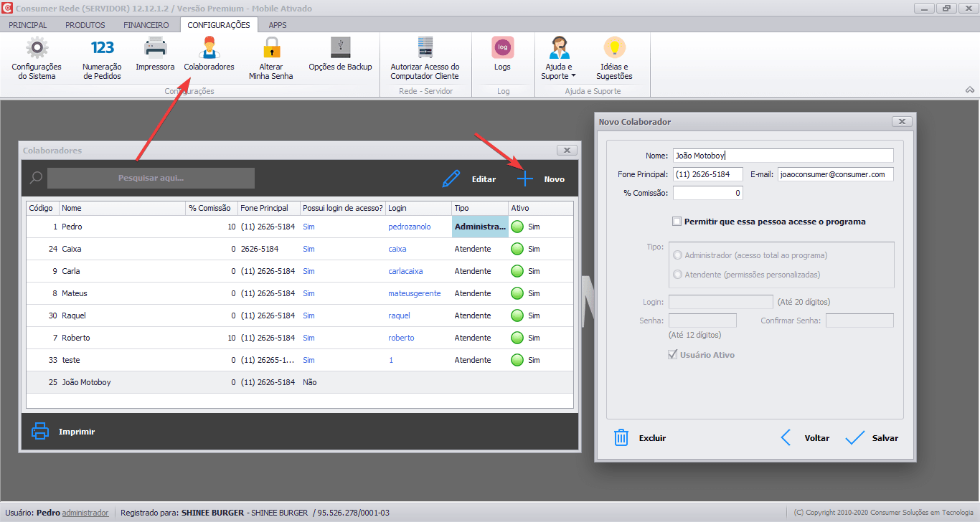The height and width of the screenshot is (522, 980).
Task: Select the 'João Motoboy' row name
Action: point(86,382)
